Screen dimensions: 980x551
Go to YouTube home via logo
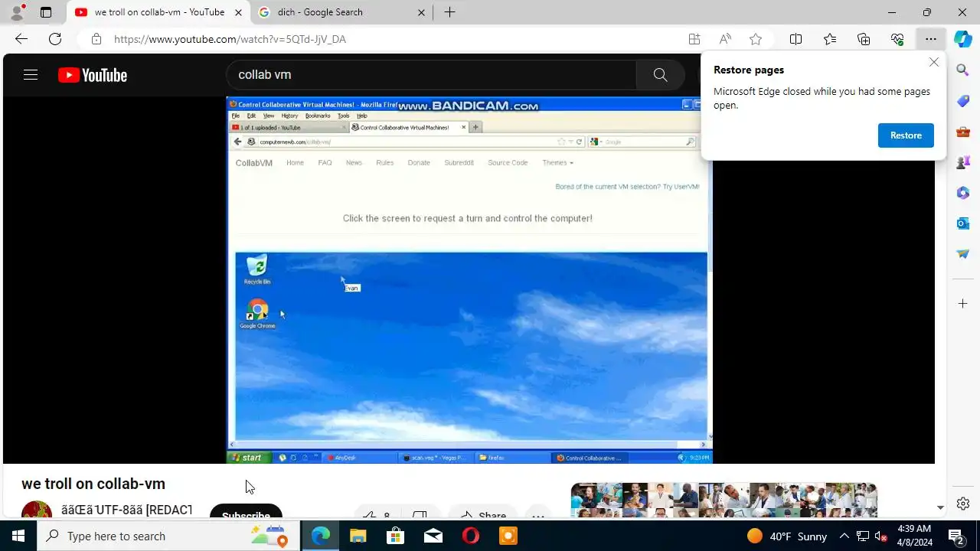point(93,75)
